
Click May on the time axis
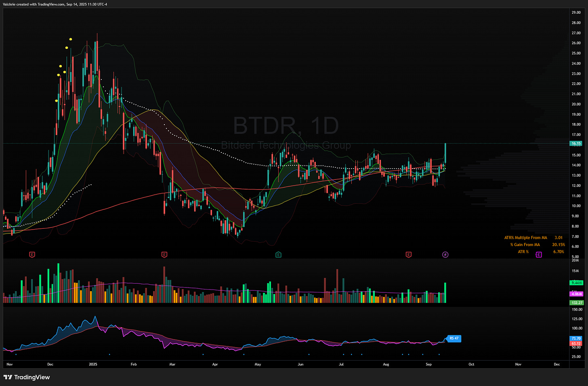click(x=258, y=364)
